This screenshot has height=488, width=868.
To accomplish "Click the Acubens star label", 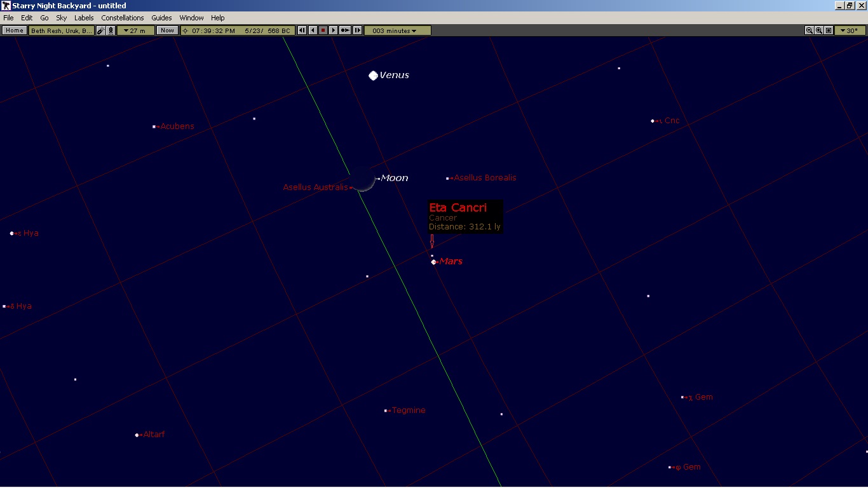I will pos(177,126).
